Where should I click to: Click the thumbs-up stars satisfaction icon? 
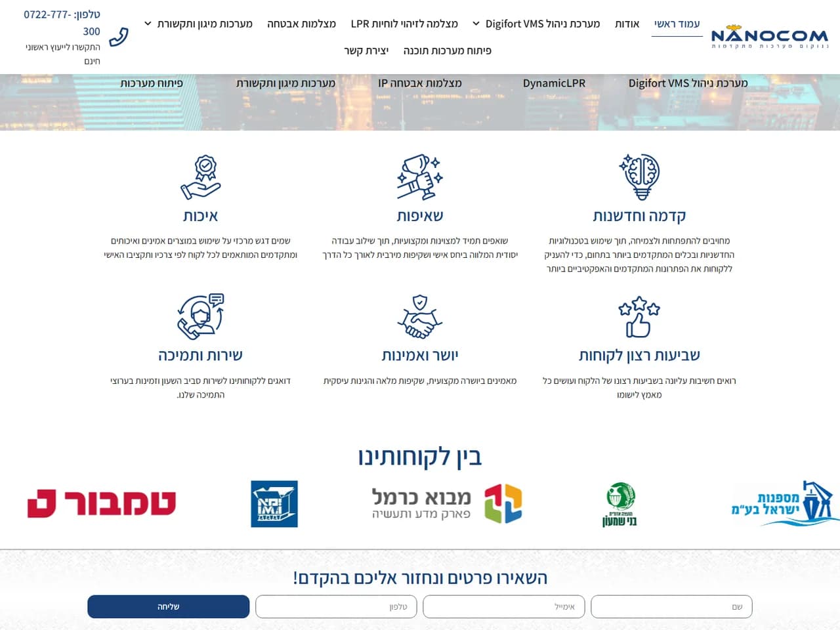pyautogui.click(x=639, y=317)
